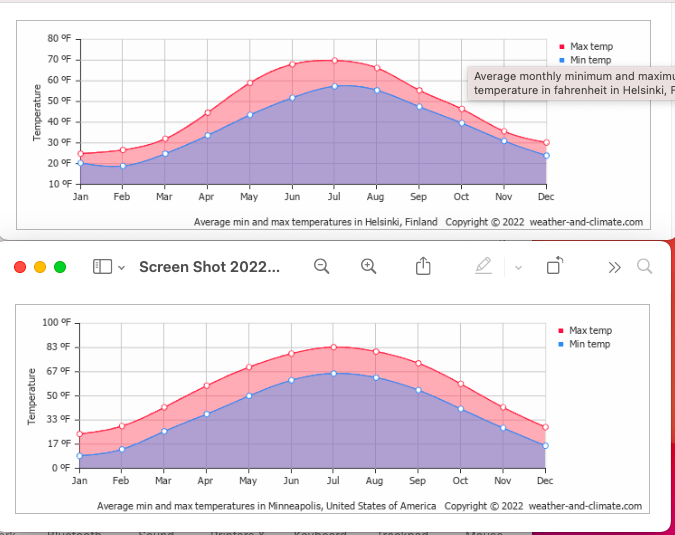Toggle Max temp series in Minneapolis chart legend

[590, 331]
